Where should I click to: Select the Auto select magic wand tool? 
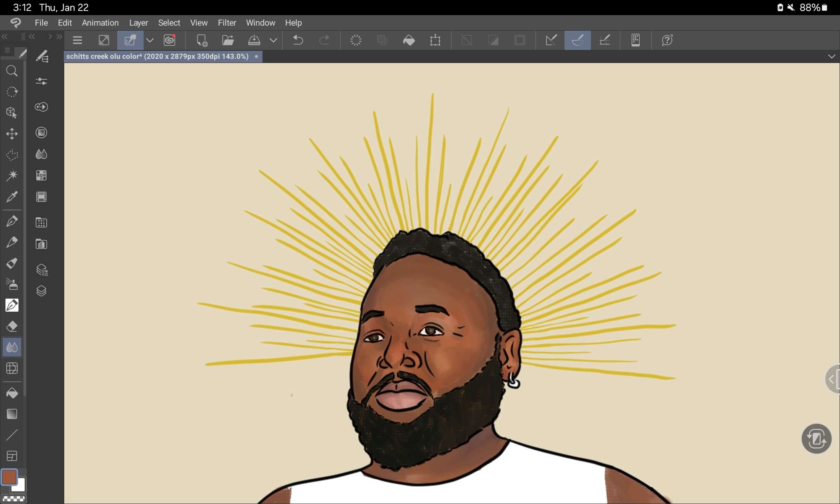tap(12, 175)
